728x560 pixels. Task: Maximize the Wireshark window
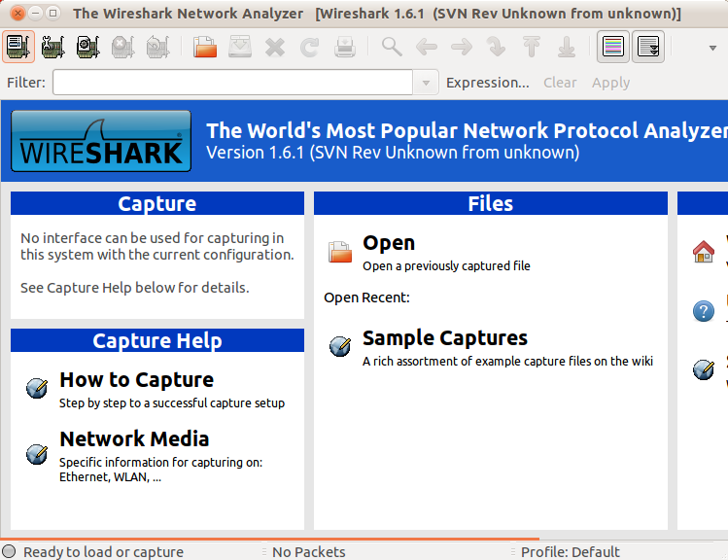click(52, 13)
